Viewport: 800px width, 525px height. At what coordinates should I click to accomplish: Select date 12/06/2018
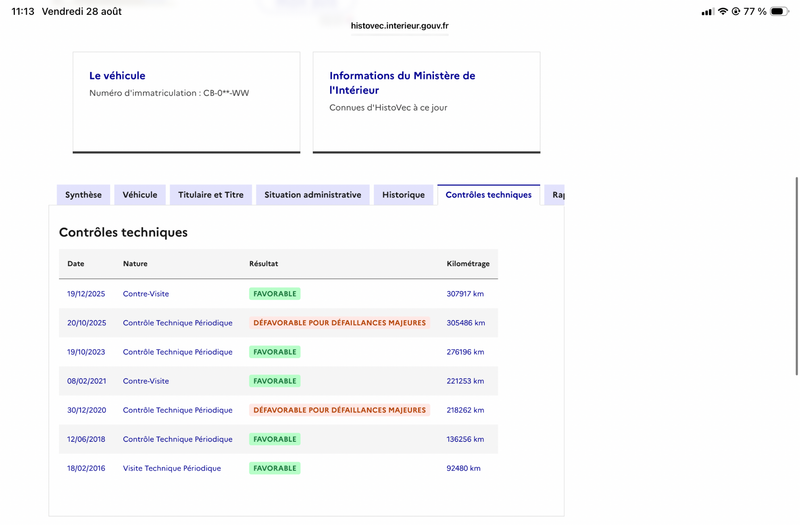tap(86, 439)
